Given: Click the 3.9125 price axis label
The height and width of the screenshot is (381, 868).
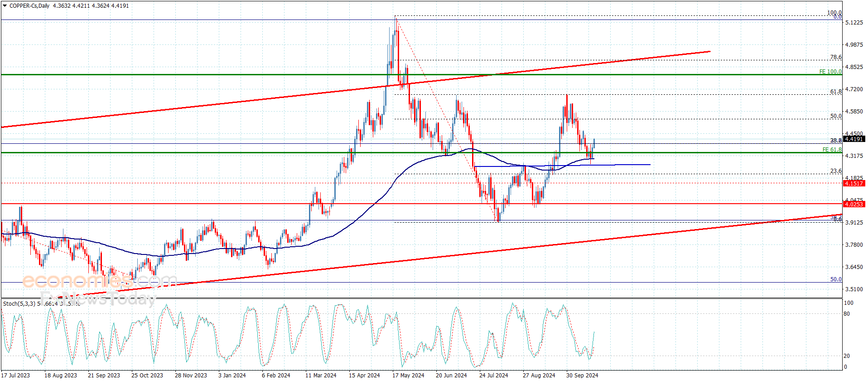Looking at the screenshot, I should 854,223.
